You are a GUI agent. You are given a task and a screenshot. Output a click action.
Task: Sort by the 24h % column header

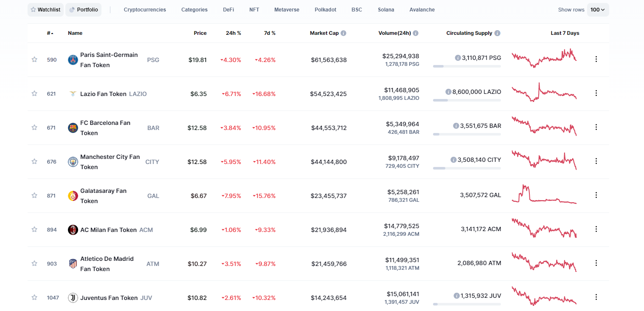pyautogui.click(x=233, y=33)
